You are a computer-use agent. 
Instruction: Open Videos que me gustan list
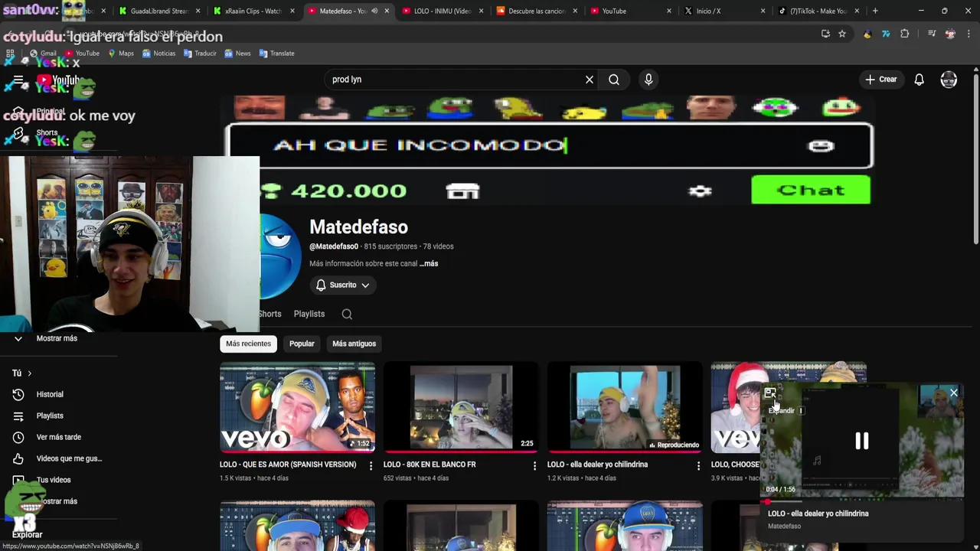(69, 458)
